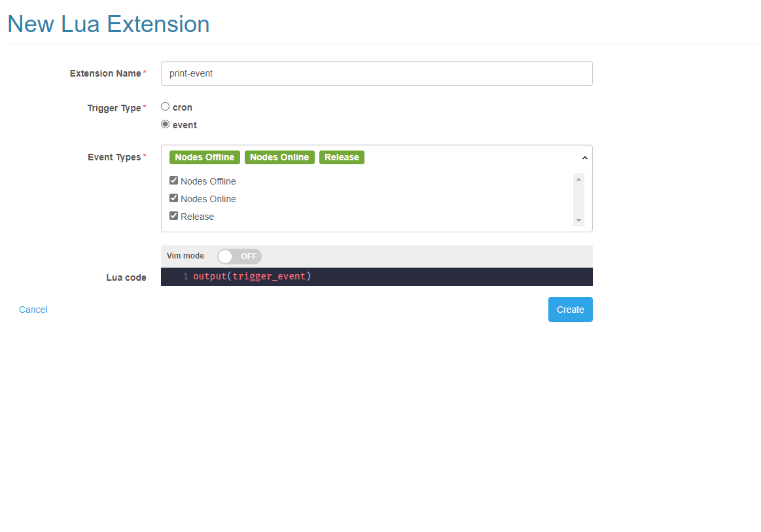
Task: Click the Release green tag
Action: click(342, 157)
